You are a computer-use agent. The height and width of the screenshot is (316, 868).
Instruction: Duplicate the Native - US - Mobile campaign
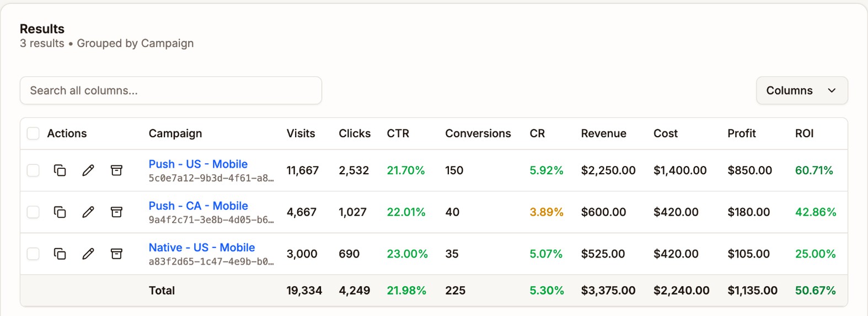click(60, 254)
